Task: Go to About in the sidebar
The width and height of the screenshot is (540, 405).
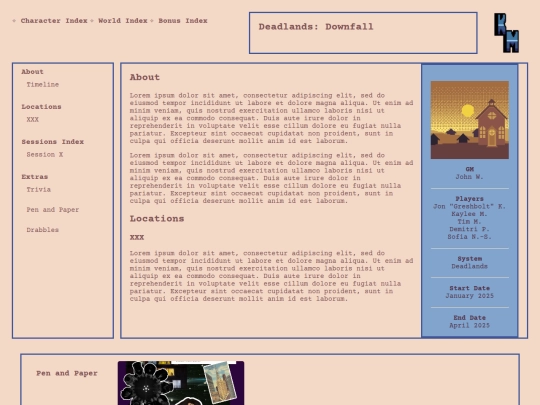Action: pyautogui.click(x=32, y=72)
